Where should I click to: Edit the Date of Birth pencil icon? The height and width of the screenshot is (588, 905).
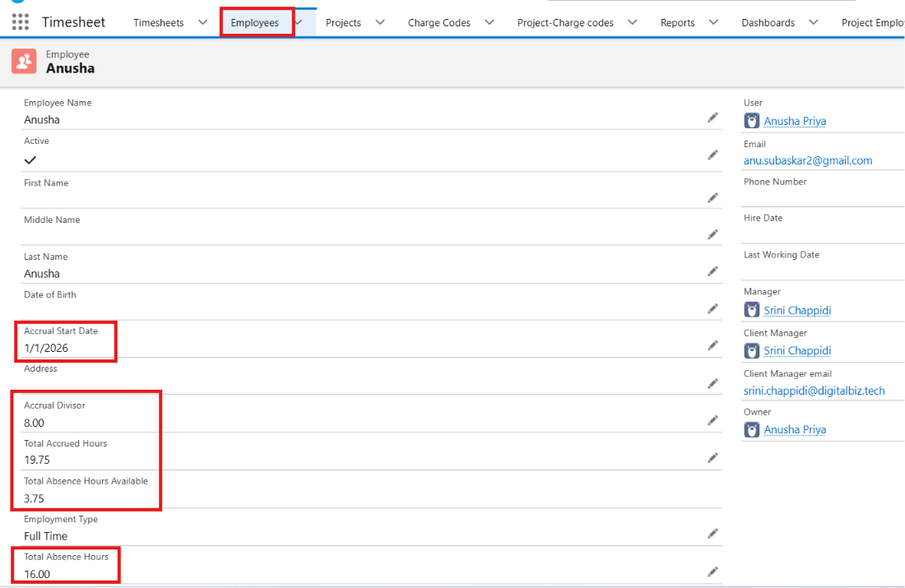click(x=712, y=308)
